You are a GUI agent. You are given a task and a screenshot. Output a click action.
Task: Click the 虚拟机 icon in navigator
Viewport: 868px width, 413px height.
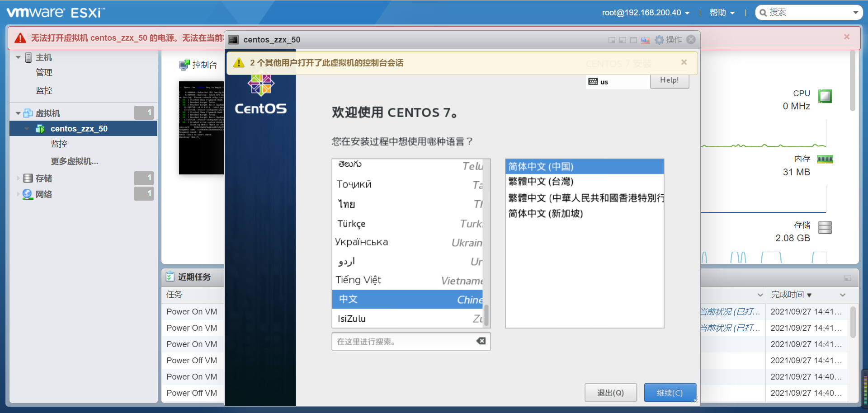tap(28, 113)
